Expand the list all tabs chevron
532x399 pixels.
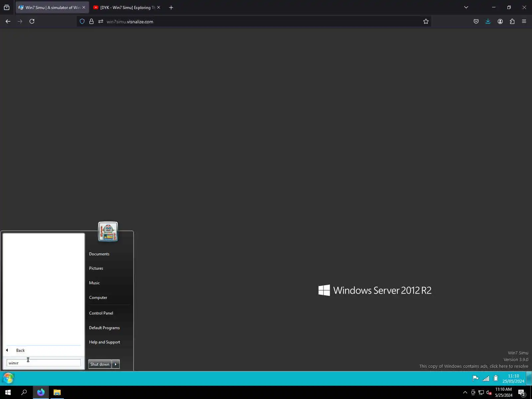coord(466,7)
